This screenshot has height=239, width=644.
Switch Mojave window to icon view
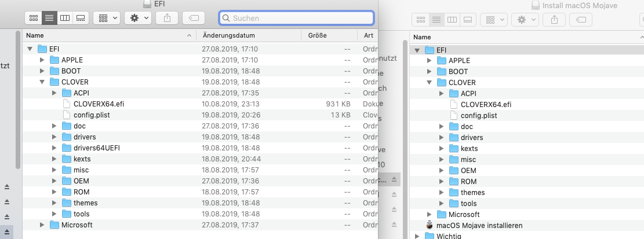click(x=421, y=19)
